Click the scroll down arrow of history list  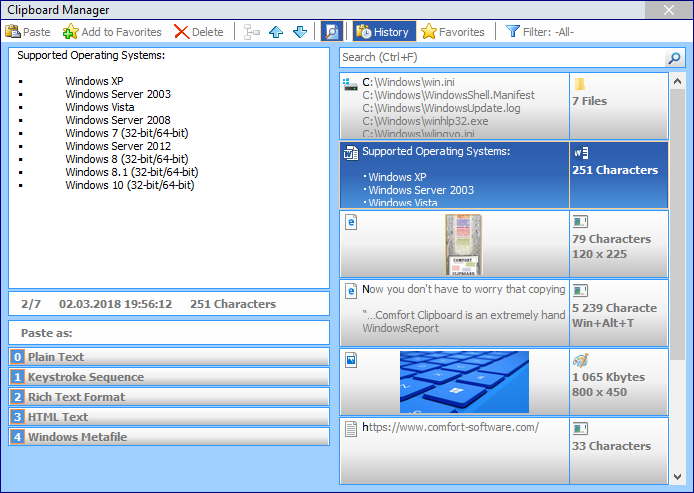(677, 477)
